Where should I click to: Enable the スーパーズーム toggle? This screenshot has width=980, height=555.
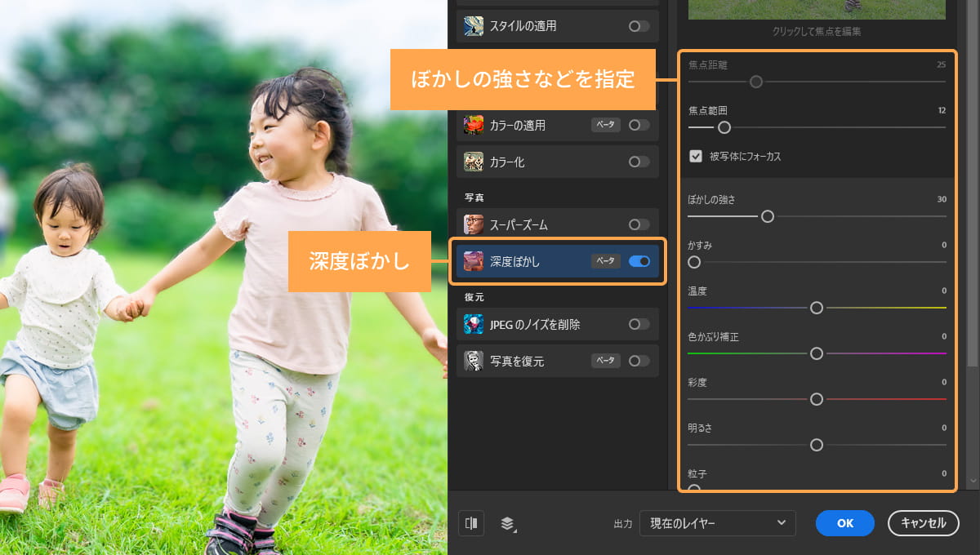tap(639, 223)
